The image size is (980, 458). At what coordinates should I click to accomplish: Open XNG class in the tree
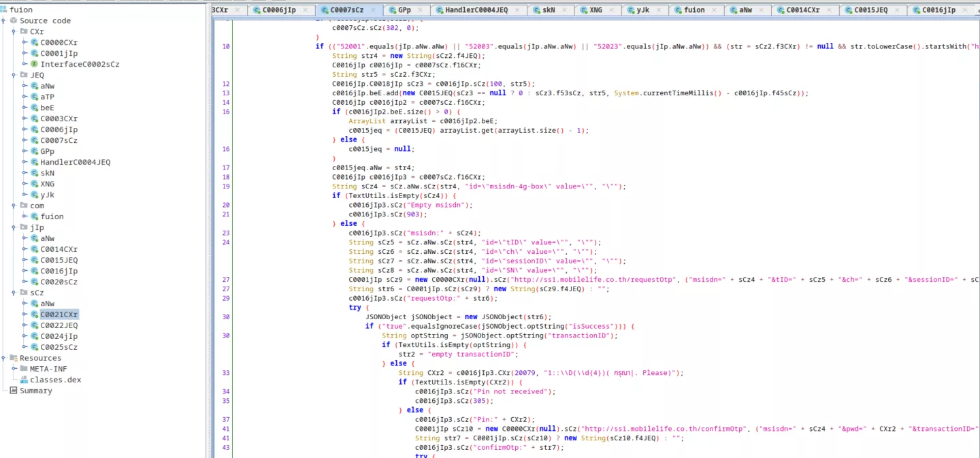[x=47, y=184]
